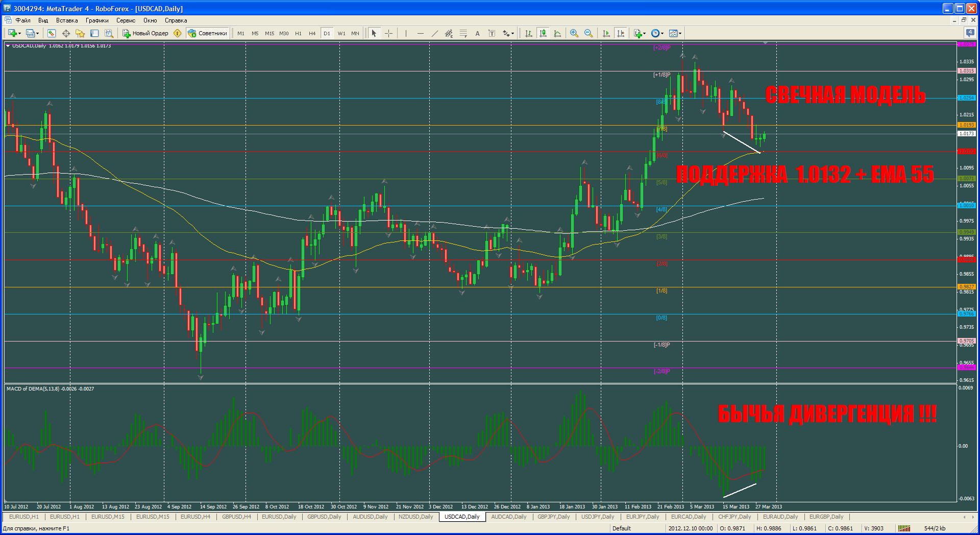
Task: Open the Справка menu
Action: click(x=176, y=20)
